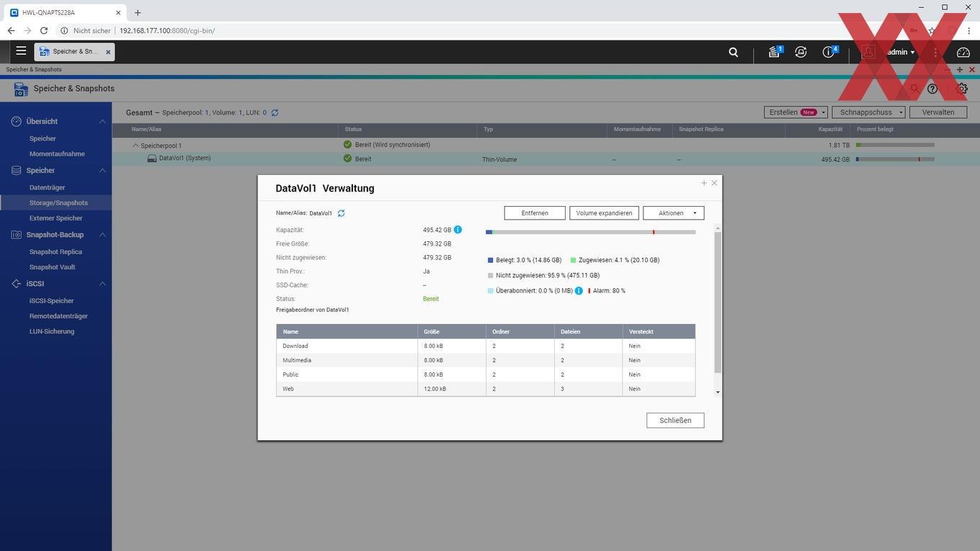Open the dashboard gauge icon

pos(963,52)
